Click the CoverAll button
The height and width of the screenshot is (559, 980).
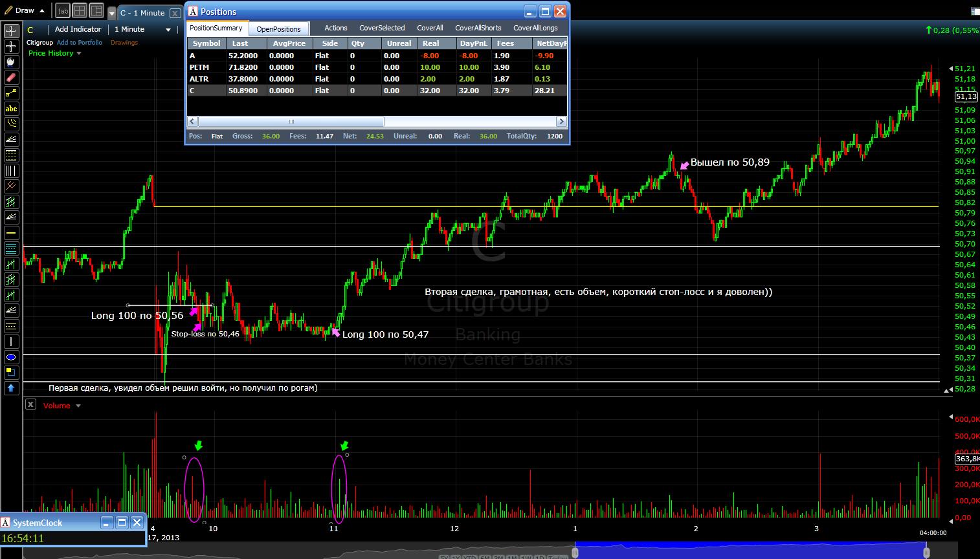coord(430,28)
